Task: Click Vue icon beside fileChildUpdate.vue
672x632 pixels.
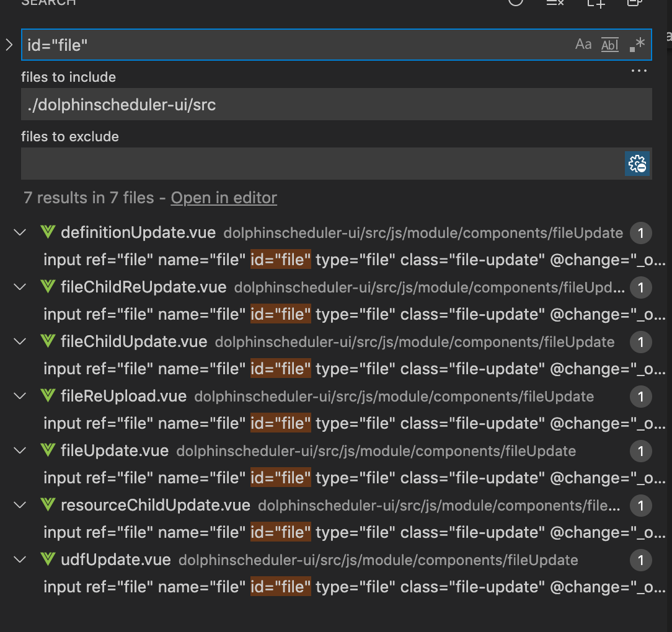Action: tap(48, 341)
